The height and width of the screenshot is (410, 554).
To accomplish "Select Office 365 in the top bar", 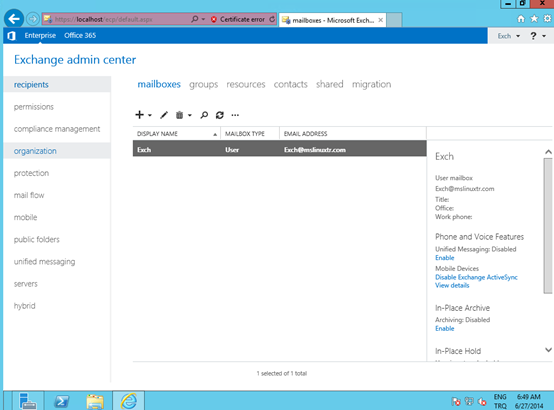I will click(x=80, y=35).
